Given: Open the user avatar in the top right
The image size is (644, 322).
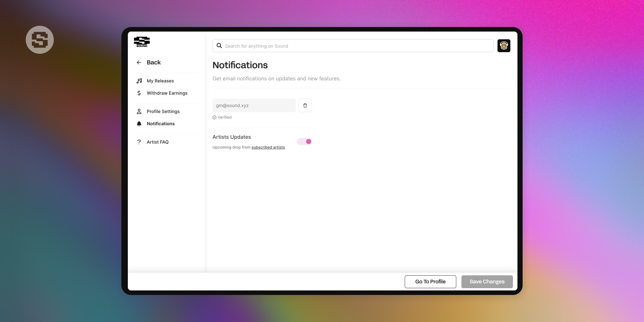Looking at the screenshot, I should pyautogui.click(x=504, y=46).
